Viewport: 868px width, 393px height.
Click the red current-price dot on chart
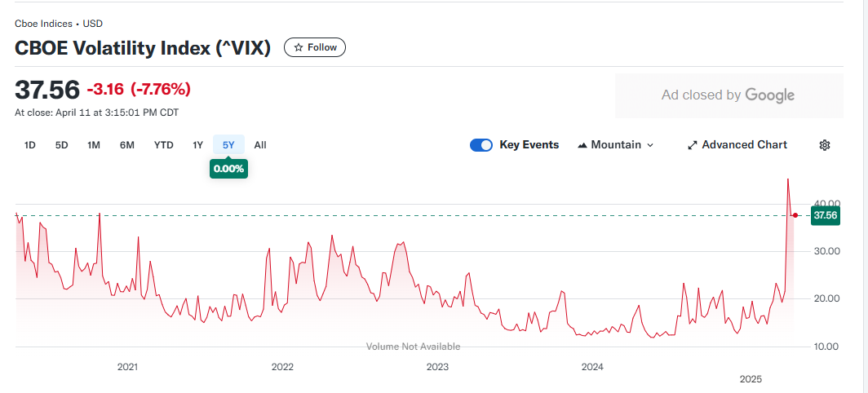(795, 215)
